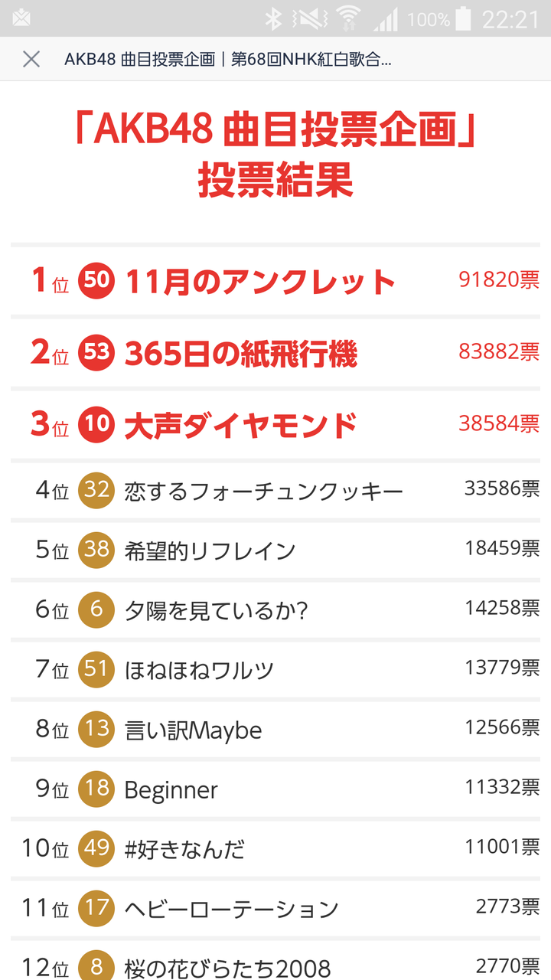Tap the red number 10 badge
This screenshot has height=980, width=551.
[96, 423]
